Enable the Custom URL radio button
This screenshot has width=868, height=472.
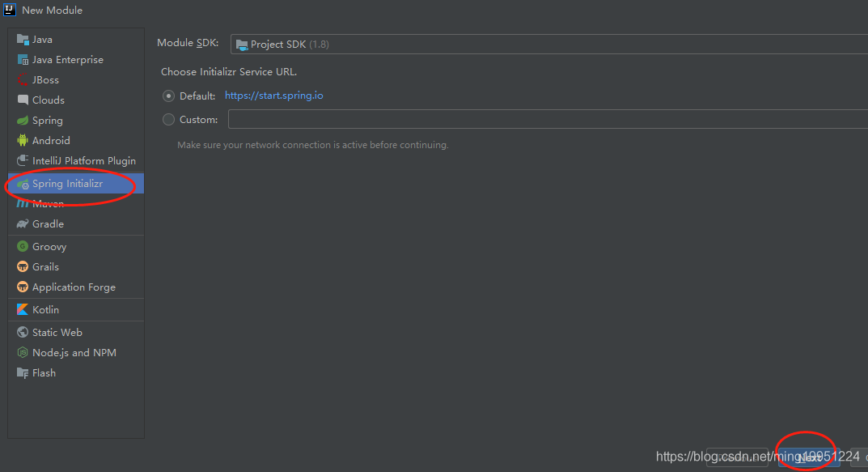click(168, 119)
